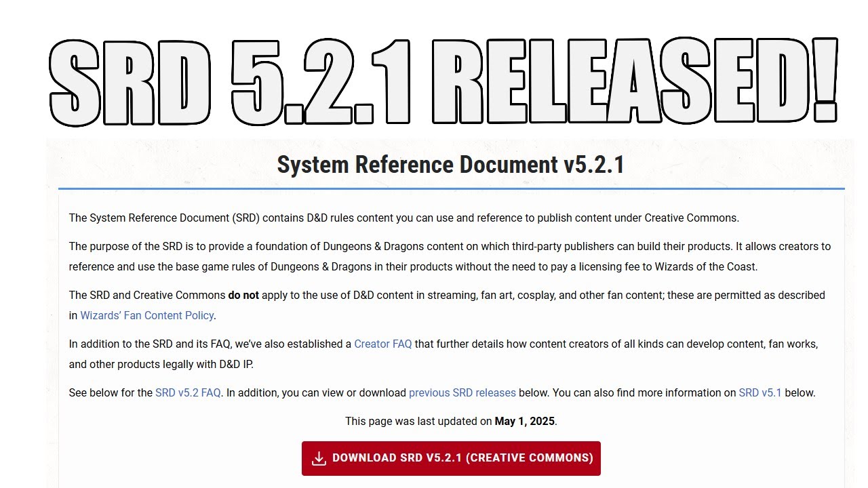Click the paragraph starting 'The purpose of the SRD'
This screenshot has width=868, height=488.
tap(450, 256)
